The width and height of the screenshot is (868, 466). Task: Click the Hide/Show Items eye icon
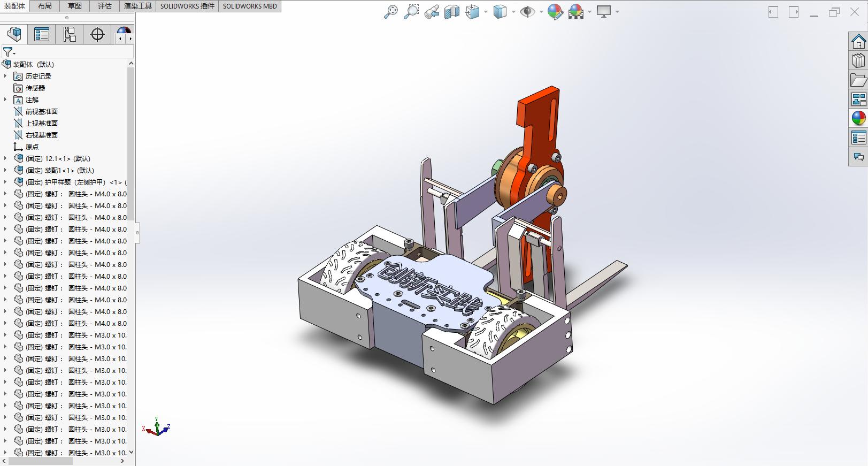pyautogui.click(x=527, y=12)
